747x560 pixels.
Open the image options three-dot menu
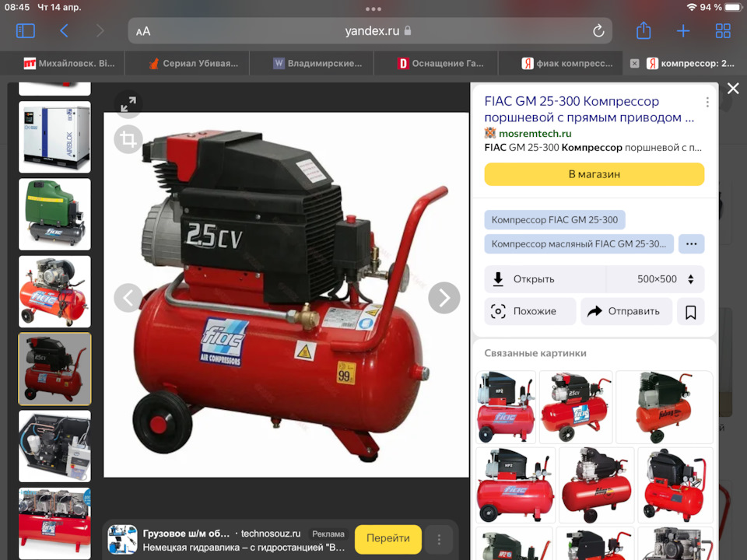[x=707, y=102]
